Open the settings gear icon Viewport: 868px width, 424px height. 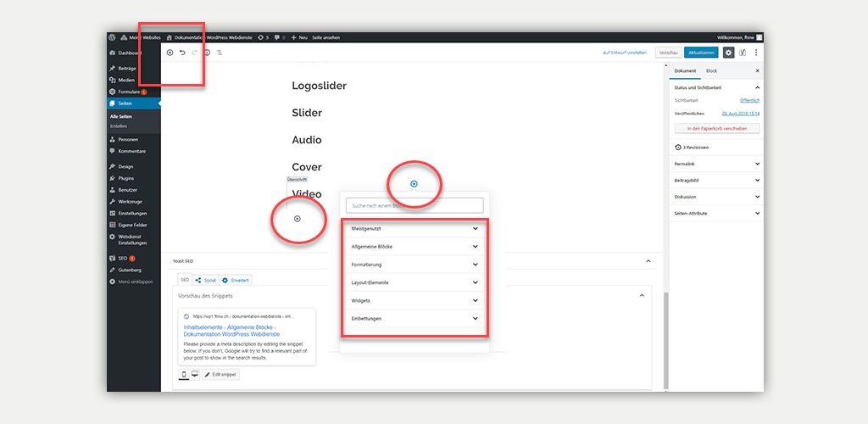(x=728, y=53)
